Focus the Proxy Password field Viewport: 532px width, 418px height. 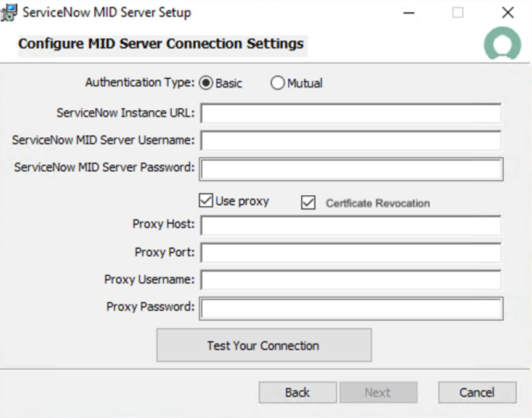tap(351, 308)
